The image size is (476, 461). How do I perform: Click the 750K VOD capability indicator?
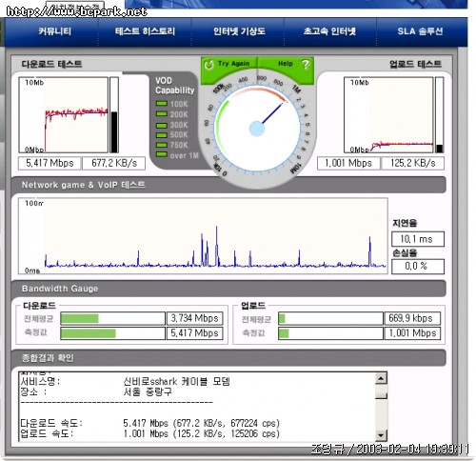162,145
